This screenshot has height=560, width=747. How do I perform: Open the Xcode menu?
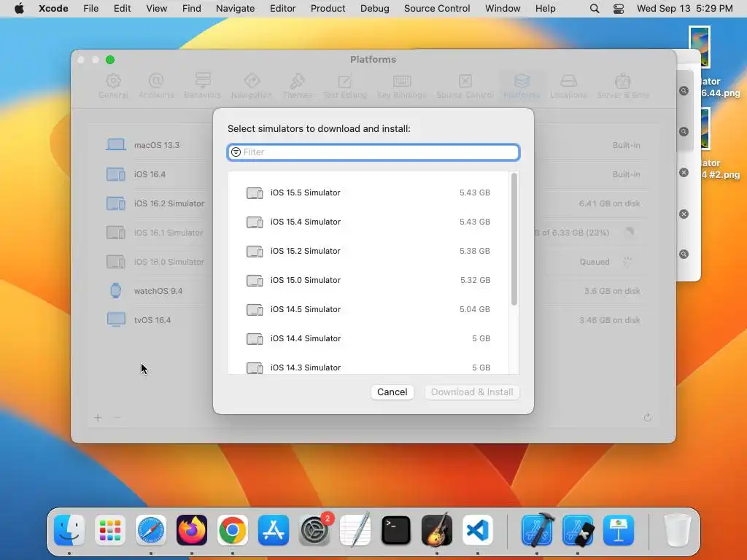tap(53, 9)
